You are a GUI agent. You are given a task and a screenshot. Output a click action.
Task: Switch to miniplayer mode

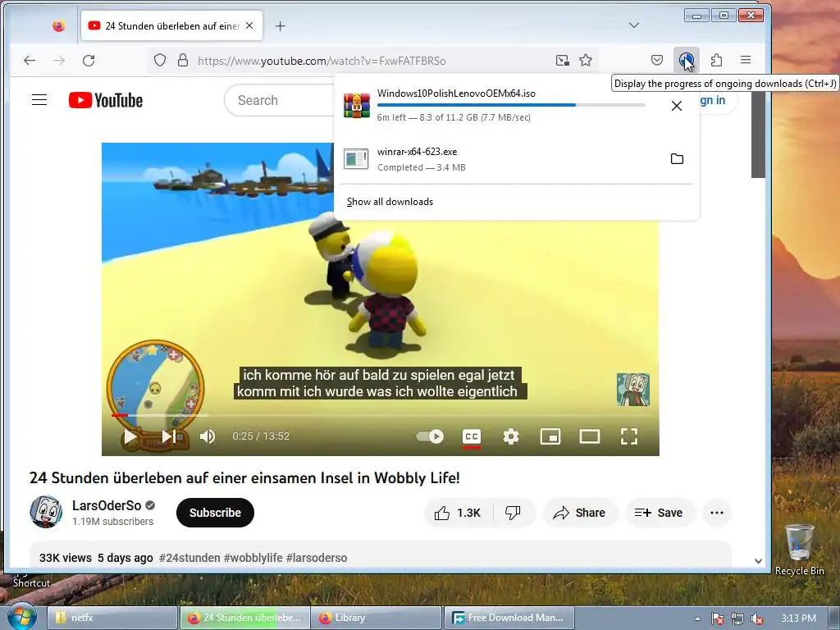(x=550, y=436)
